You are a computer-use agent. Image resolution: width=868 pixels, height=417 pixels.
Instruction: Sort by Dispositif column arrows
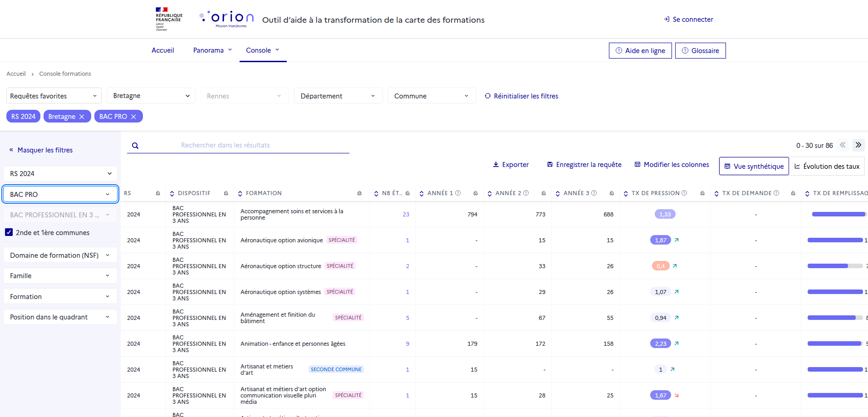[172, 194]
